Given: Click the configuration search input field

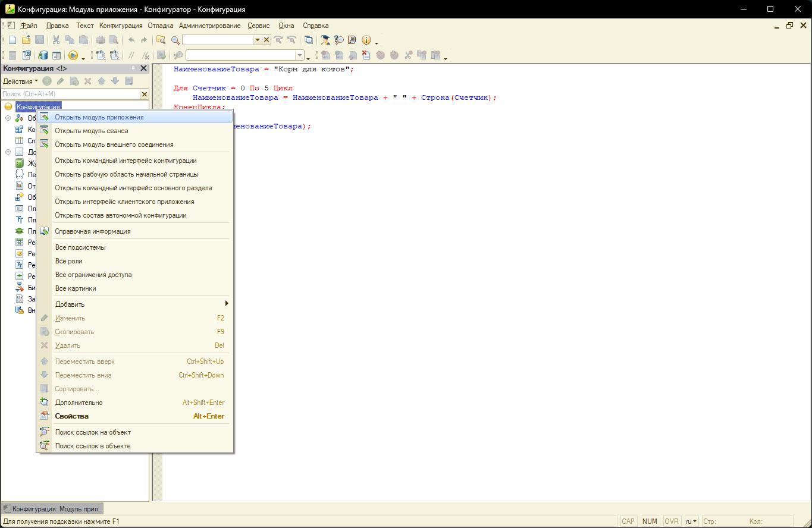Looking at the screenshot, I should (70, 94).
